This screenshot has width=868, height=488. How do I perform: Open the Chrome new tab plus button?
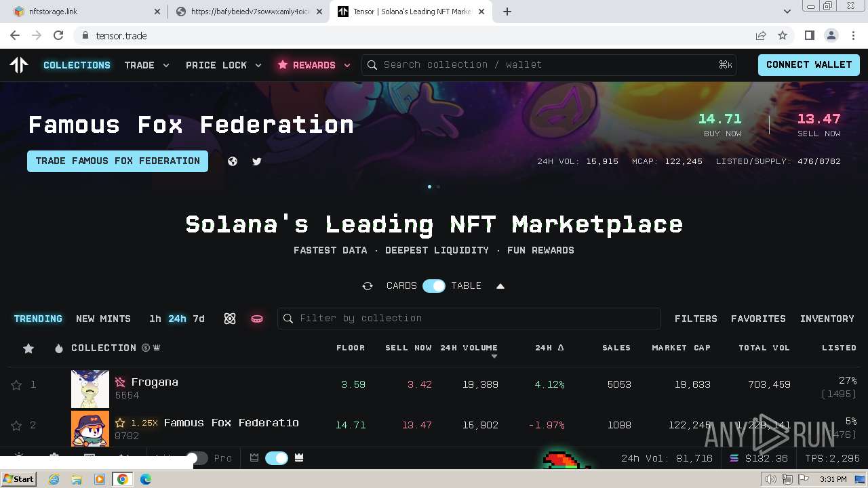coord(507,12)
